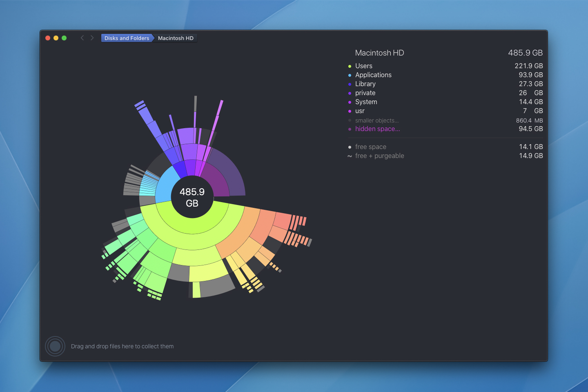Image resolution: width=588 pixels, height=392 pixels.
Task: Click the blue Applications bullet icon
Action: pos(350,75)
